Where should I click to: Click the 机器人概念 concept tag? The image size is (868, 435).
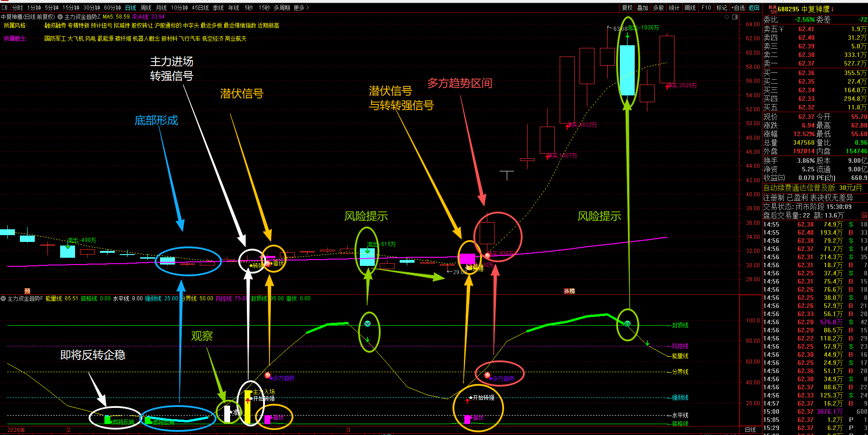tap(146, 39)
